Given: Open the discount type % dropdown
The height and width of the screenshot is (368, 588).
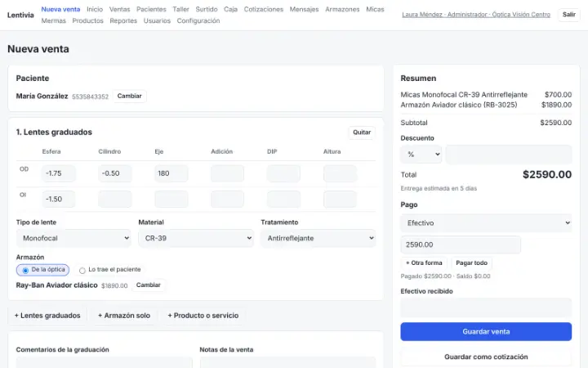Looking at the screenshot, I should (x=421, y=155).
